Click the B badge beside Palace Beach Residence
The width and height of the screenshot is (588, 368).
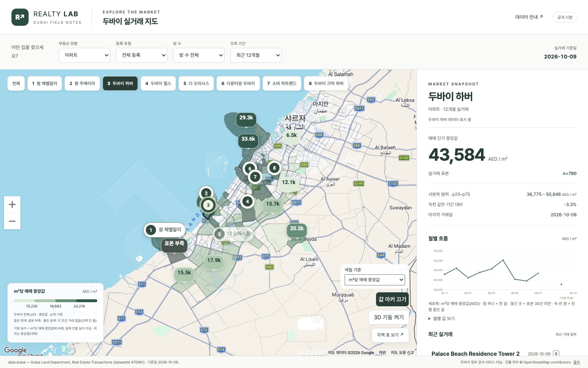[556, 354]
